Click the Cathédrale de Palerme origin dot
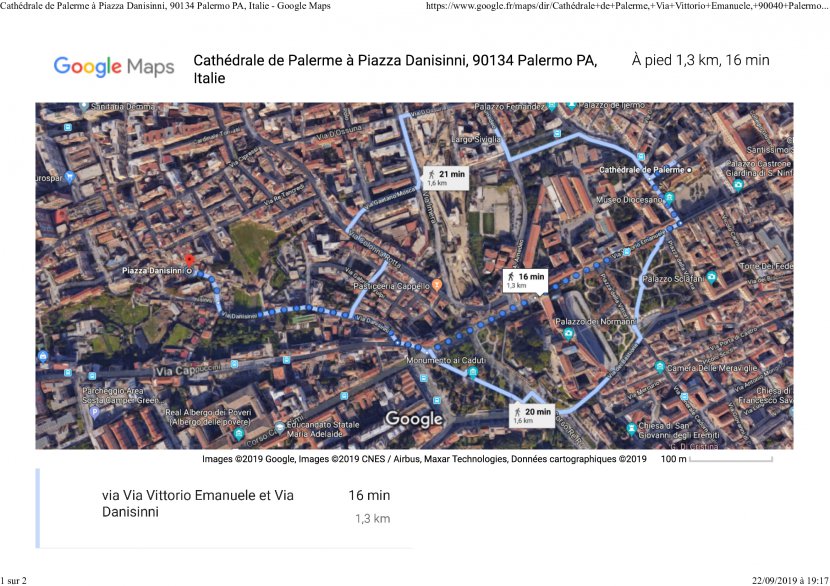Screen dimensions: 830x586 click(x=689, y=170)
